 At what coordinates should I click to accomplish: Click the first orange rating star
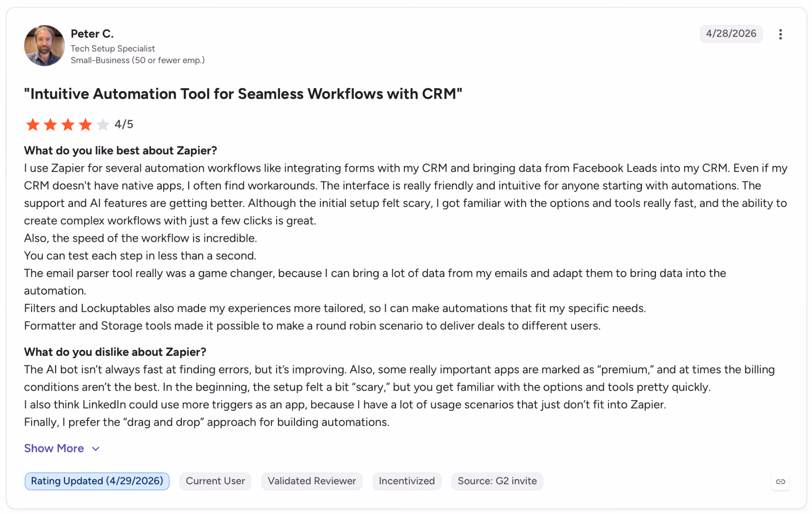click(33, 125)
